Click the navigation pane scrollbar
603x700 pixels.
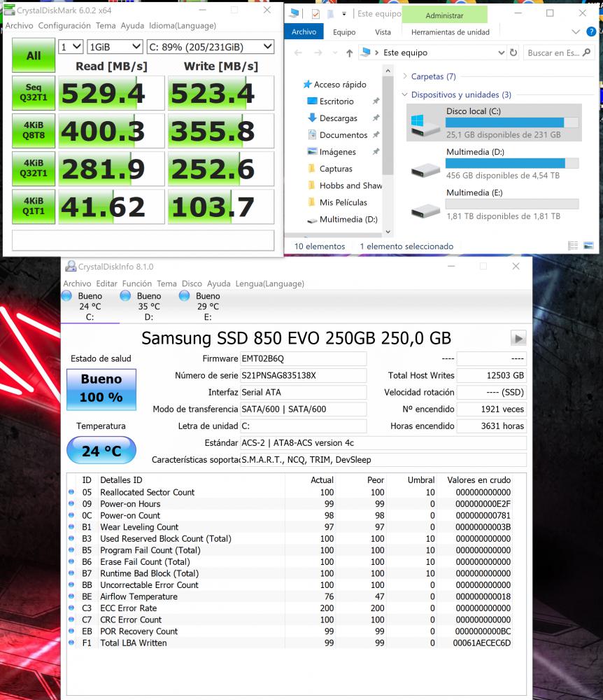tap(388, 125)
